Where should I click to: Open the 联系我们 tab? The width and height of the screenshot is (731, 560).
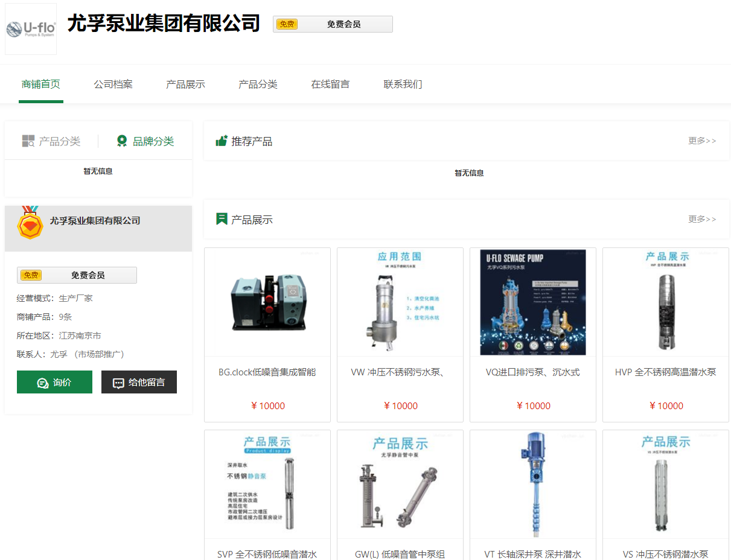pos(403,84)
